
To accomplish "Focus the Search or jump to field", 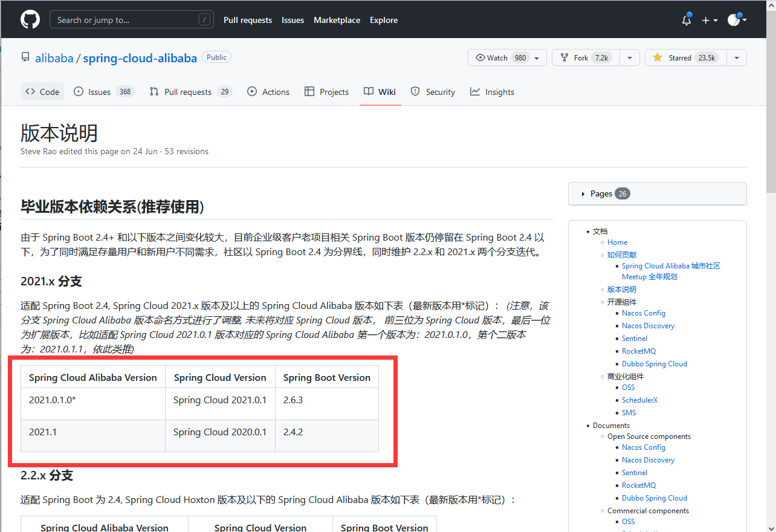I will pos(132,20).
